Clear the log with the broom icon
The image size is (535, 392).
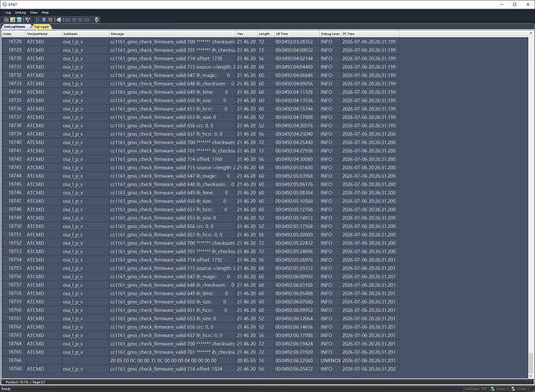59,20
